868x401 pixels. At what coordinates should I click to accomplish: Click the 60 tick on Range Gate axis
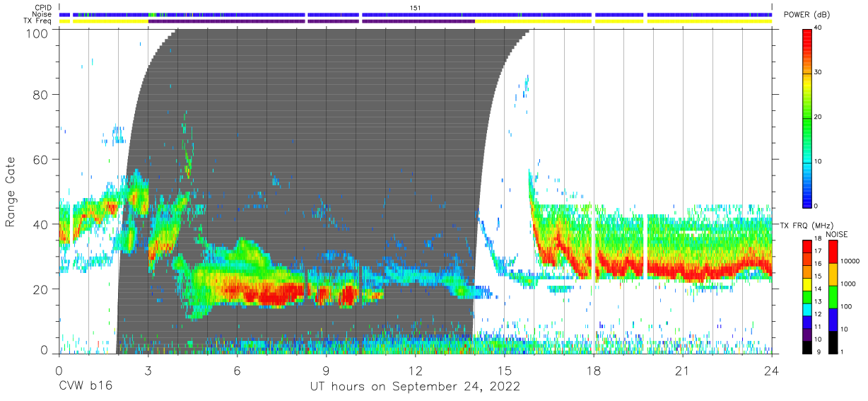[x=41, y=159]
